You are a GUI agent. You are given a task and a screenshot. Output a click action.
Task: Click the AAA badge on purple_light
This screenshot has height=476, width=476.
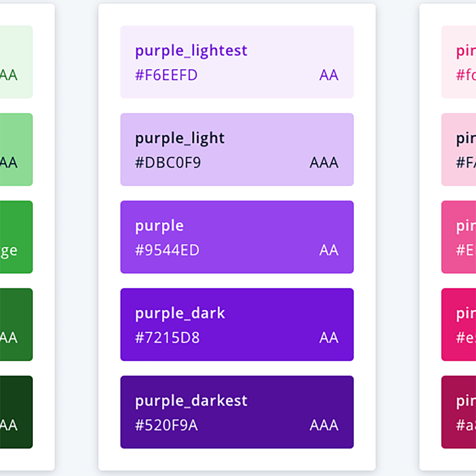coord(323,163)
